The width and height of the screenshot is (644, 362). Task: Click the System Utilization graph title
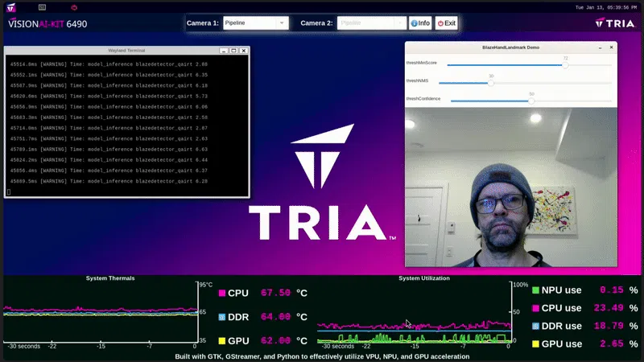click(x=424, y=278)
